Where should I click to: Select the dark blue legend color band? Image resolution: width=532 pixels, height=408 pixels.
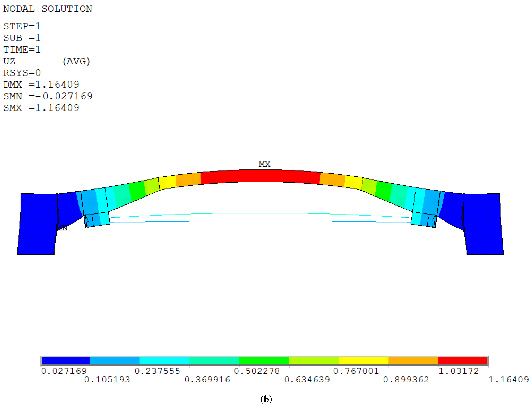(x=65, y=361)
